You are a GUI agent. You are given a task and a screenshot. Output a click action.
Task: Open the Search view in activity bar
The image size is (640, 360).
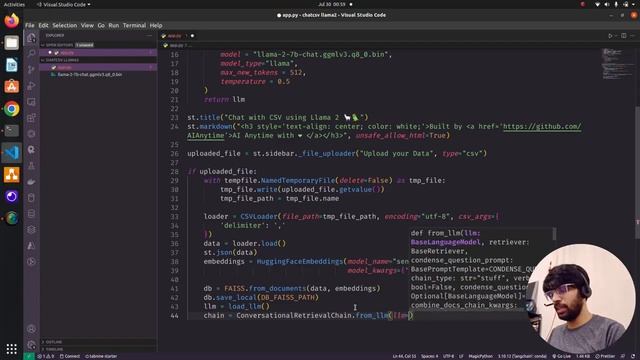point(31,53)
